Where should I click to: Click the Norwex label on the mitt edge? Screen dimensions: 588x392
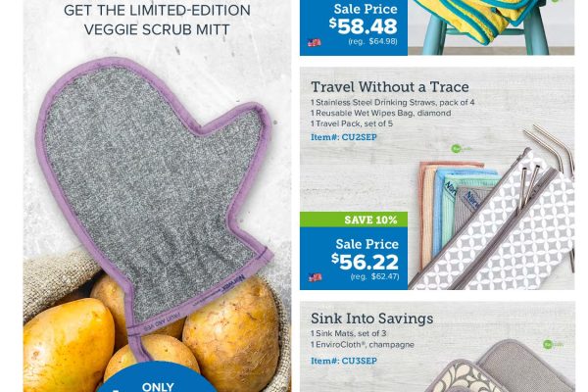click(238, 283)
